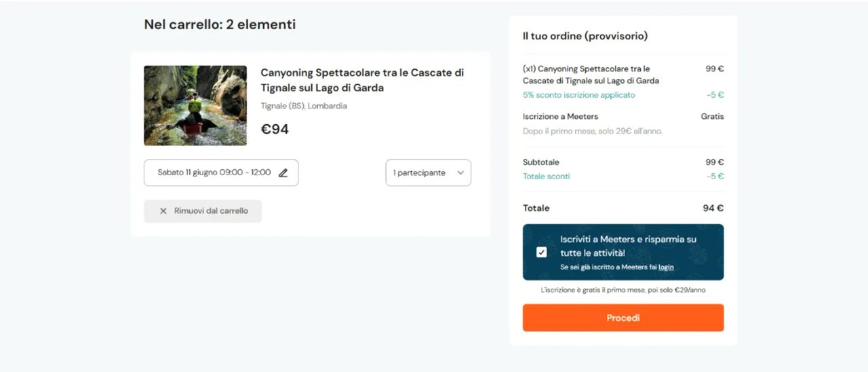Follow the login link in Meeters banner
868x372 pixels.
click(x=666, y=267)
